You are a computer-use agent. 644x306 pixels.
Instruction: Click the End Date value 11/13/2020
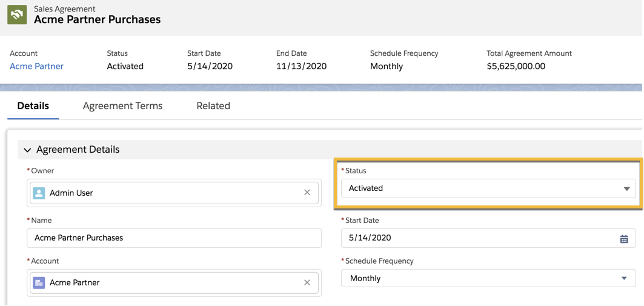tap(302, 66)
